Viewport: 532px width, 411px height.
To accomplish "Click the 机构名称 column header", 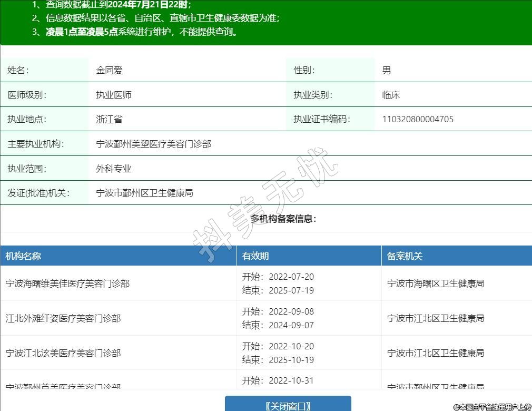I will (23, 256).
